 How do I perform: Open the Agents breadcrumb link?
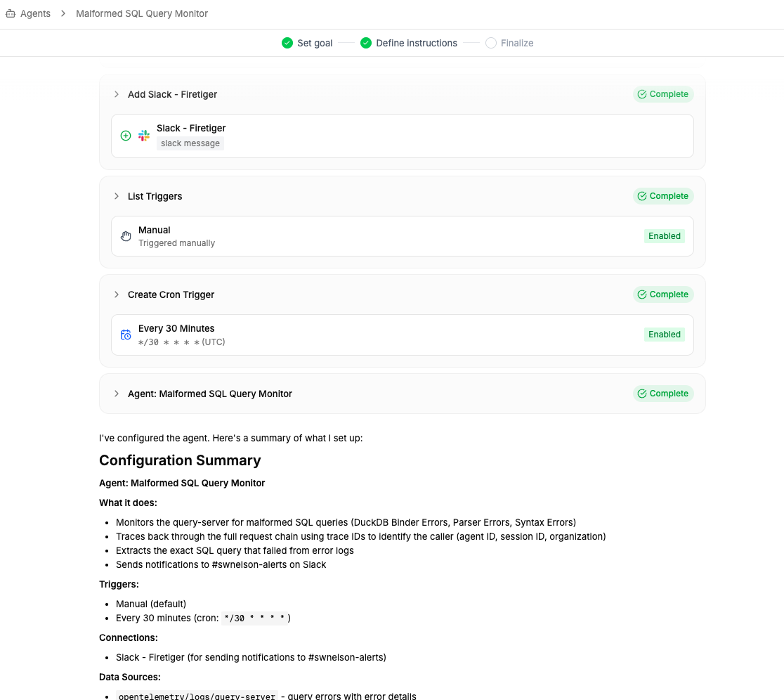35,13
